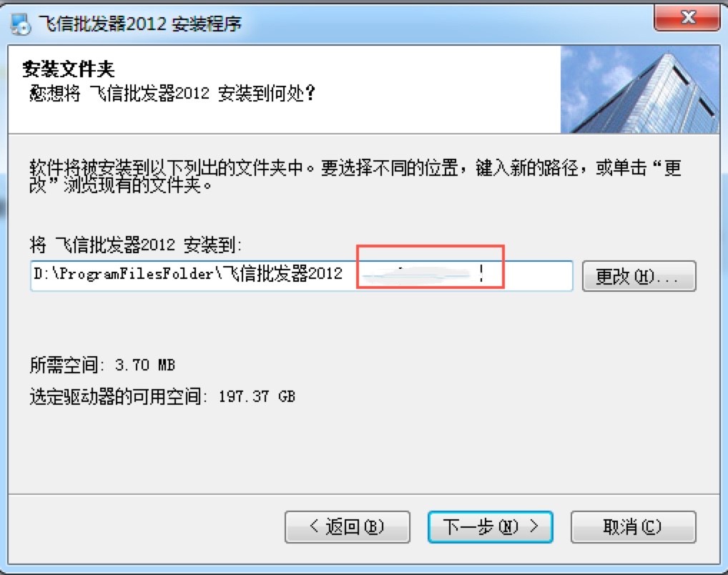Click the installer icon in the title bar
This screenshot has height=575, width=728.
coord(20,24)
